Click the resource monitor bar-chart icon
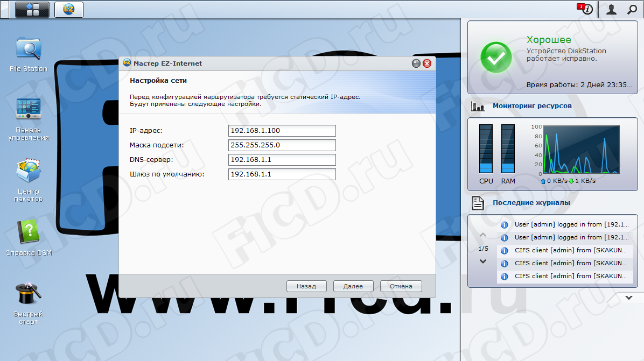This screenshot has width=644, height=361. click(x=478, y=106)
